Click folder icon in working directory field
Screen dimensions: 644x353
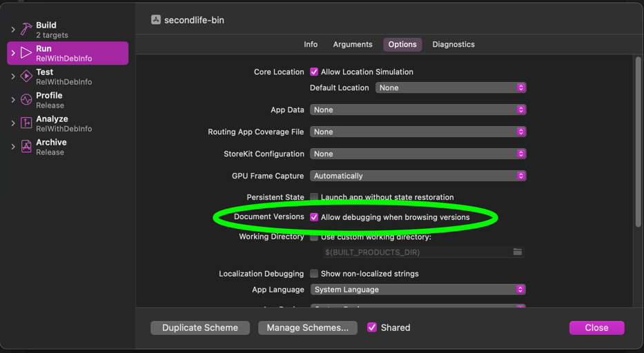pyautogui.click(x=517, y=252)
